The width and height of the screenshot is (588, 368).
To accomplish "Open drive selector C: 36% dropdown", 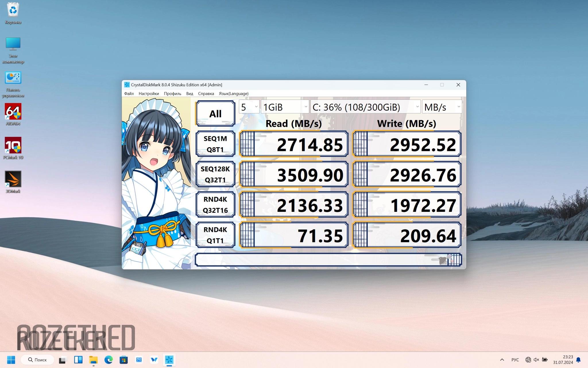I will click(365, 107).
